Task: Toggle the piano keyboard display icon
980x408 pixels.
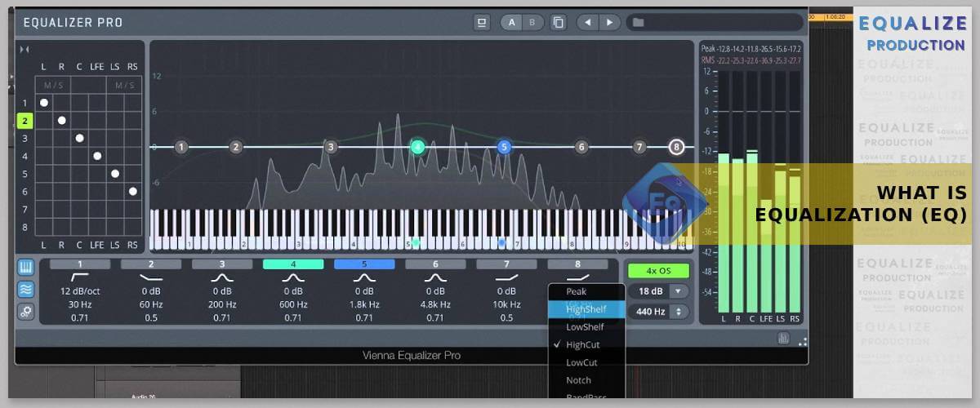Action: tap(25, 267)
